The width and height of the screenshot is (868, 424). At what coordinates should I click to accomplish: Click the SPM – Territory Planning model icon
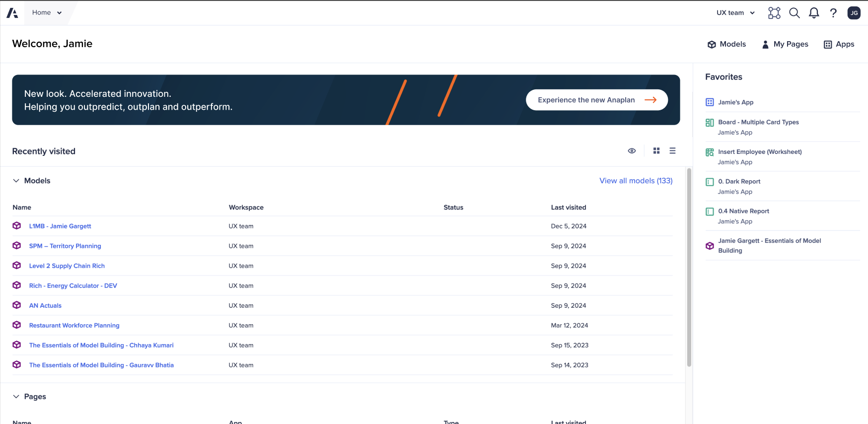[x=17, y=246]
